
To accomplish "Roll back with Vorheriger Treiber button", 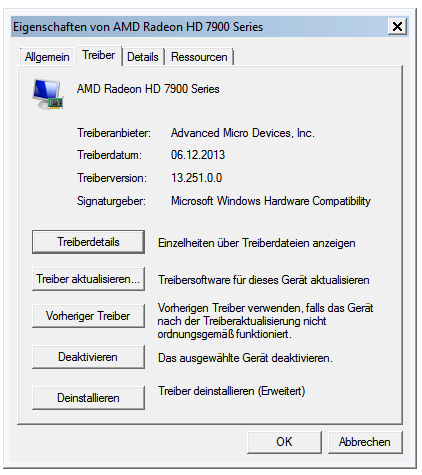I will click(x=88, y=316).
